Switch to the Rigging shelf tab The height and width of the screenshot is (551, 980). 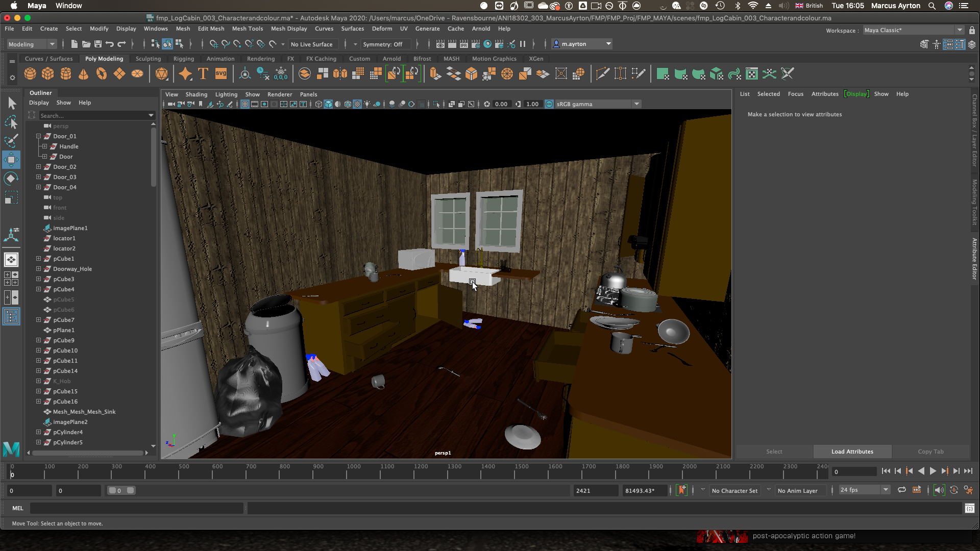(184, 59)
